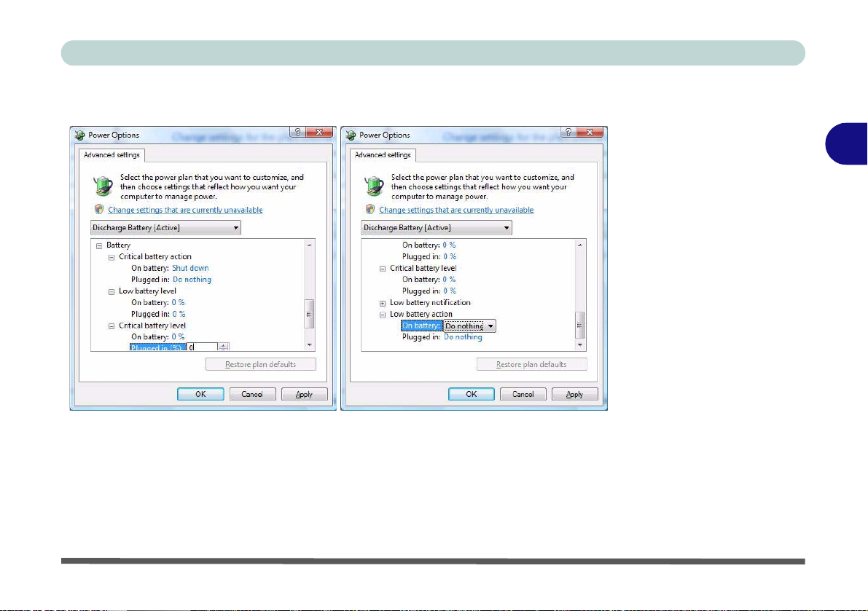
Task: Click Plugged in value under Low battery level
Action: pyautogui.click(x=179, y=314)
